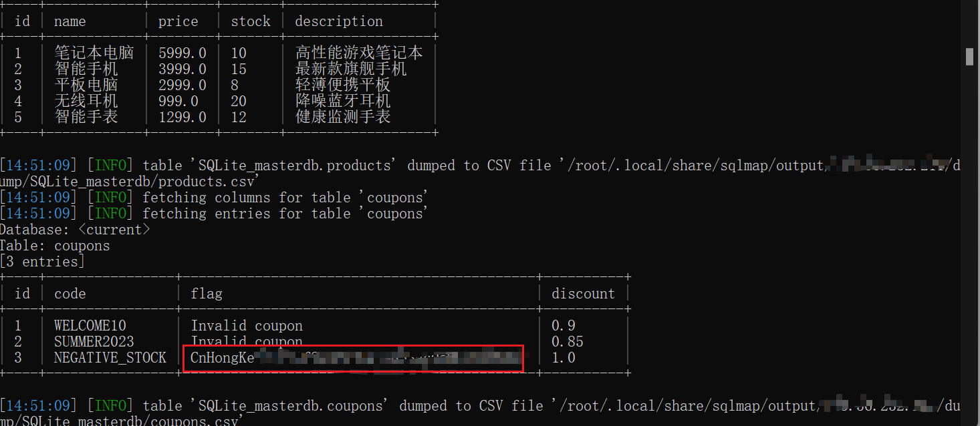Click the description column header

click(x=339, y=21)
